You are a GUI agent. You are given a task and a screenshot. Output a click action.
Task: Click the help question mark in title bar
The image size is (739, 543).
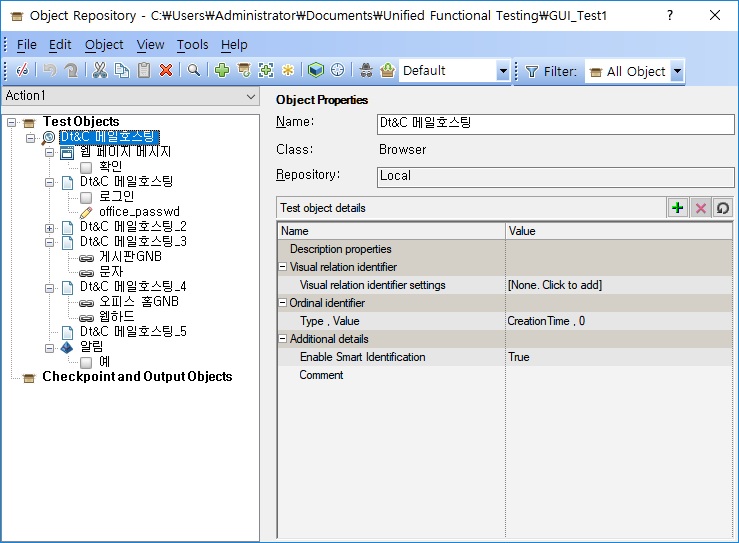pos(670,15)
